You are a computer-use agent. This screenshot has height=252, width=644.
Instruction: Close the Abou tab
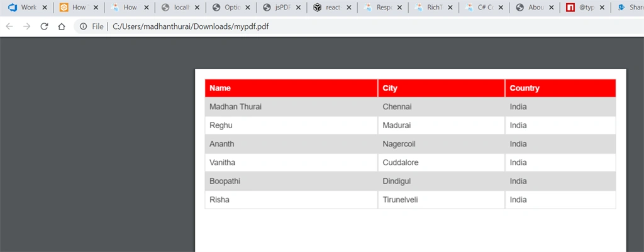[x=552, y=8]
